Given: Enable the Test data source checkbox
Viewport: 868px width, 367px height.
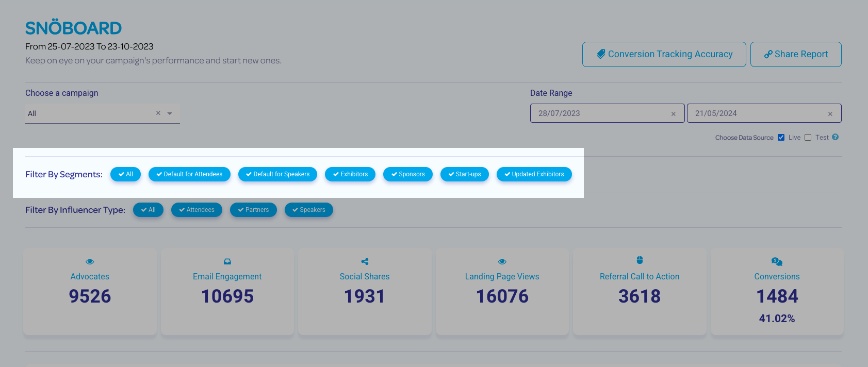Looking at the screenshot, I should [808, 138].
